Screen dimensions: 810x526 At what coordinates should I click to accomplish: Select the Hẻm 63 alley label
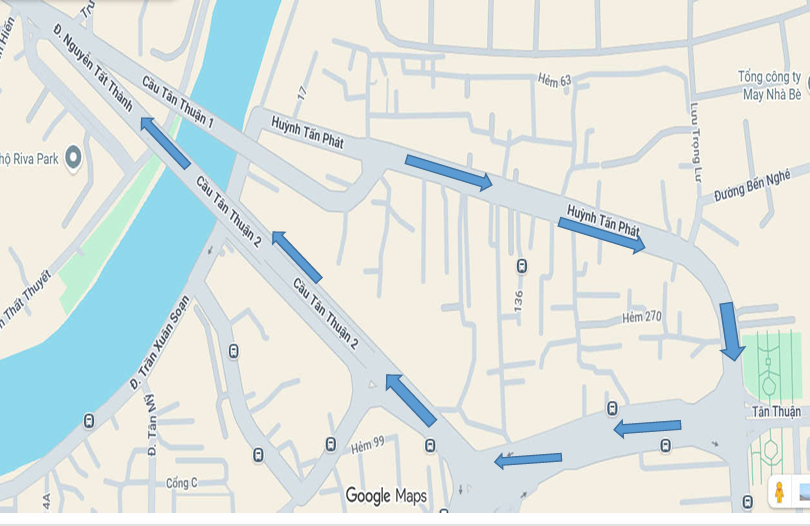pyautogui.click(x=555, y=80)
